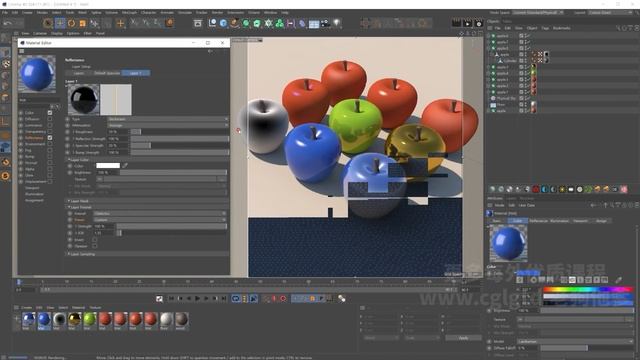
Task: Pick the layer color with the Material Editor eyedropper
Action: 125,165
